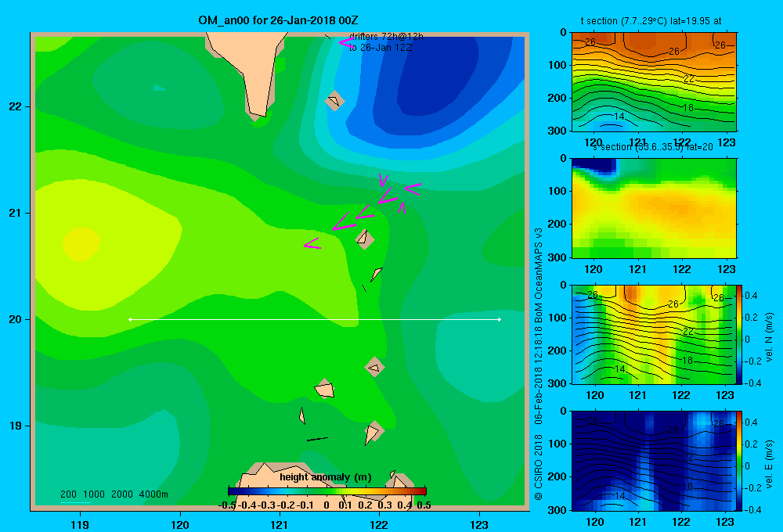Open the temperature section plot

tap(654, 81)
